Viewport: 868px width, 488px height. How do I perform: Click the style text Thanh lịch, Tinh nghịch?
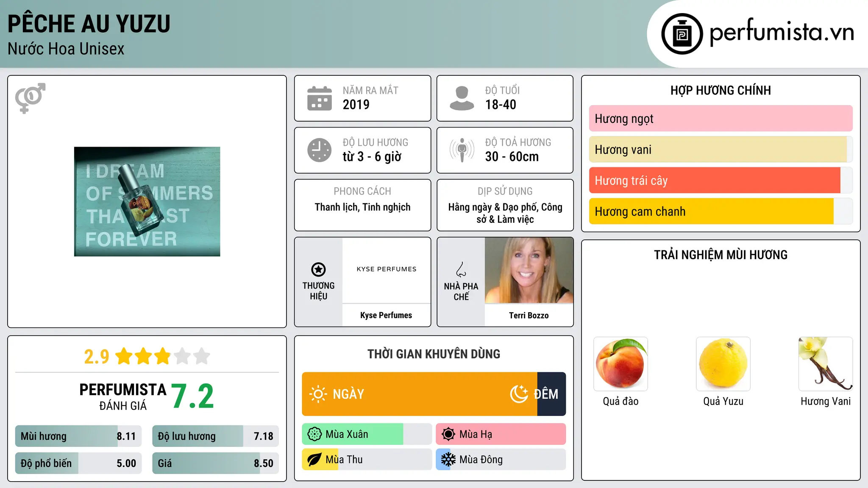tap(363, 207)
